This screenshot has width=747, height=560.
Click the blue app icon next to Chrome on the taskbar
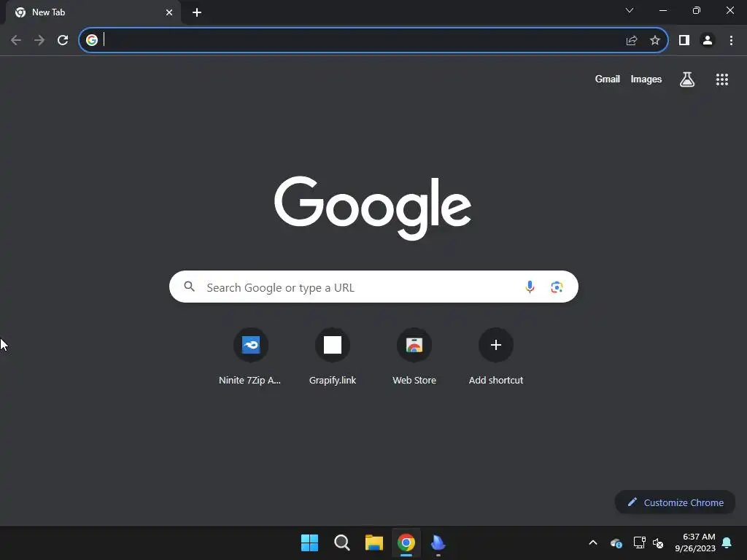click(x=438, y=542)
